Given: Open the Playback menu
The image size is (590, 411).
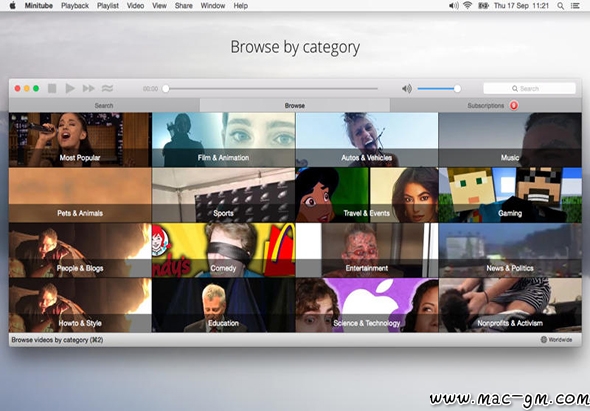Looking at the screenshot, I should coord(75,6).
